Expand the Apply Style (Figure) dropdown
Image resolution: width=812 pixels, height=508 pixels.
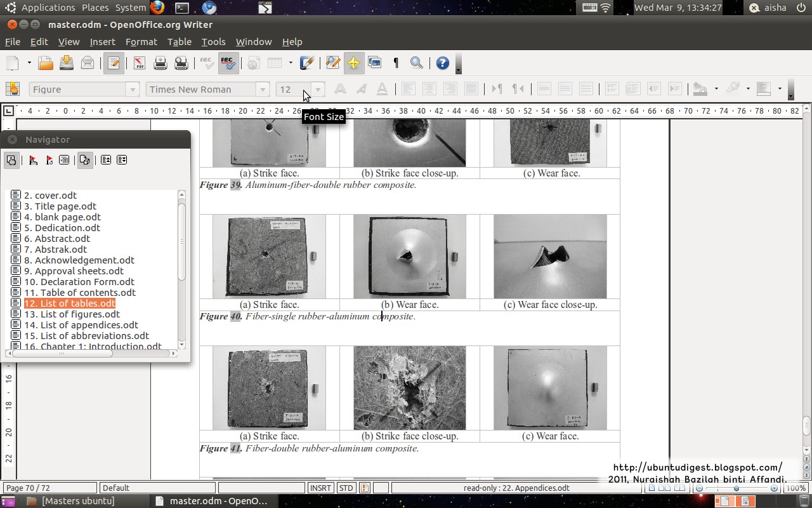tap(133, 90)
